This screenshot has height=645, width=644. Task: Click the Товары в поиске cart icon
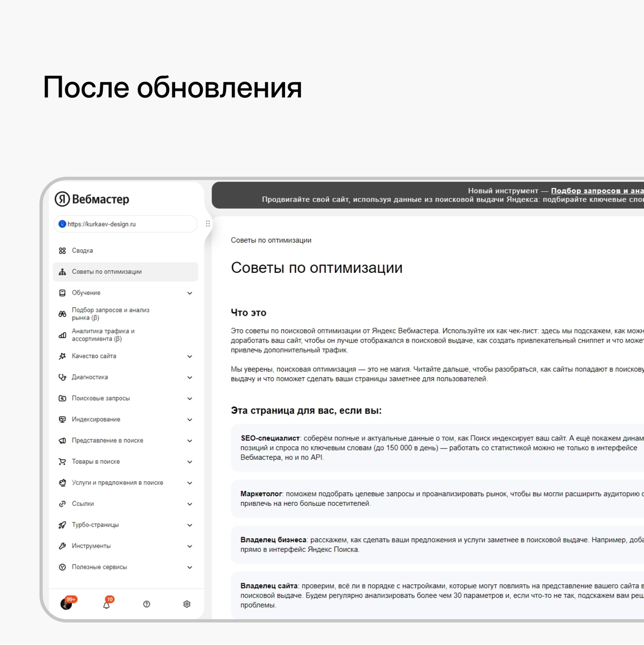tap(62, 461)
